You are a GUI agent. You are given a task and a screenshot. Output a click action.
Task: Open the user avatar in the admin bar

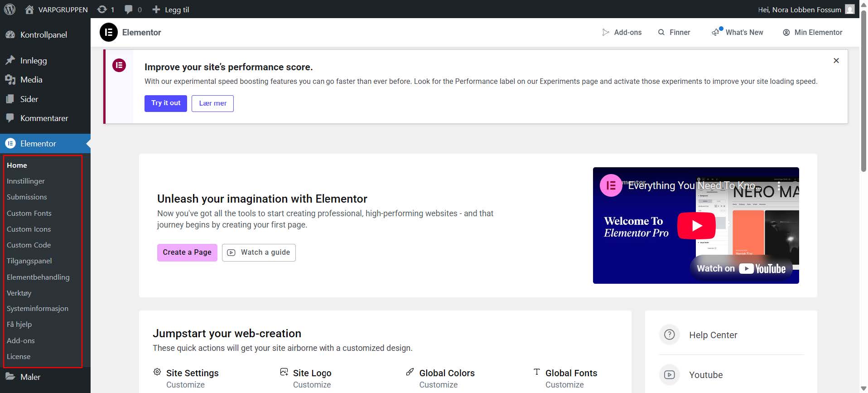(x=850, y=9)
